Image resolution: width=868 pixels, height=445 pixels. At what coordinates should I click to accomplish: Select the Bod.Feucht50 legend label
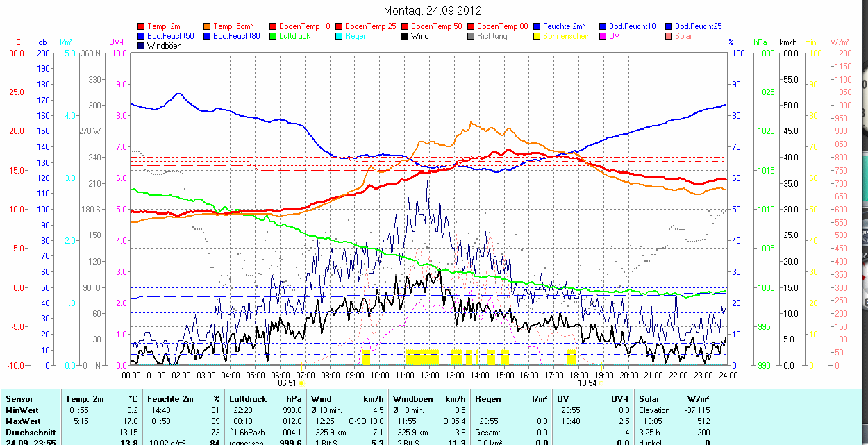coord(171,36)
